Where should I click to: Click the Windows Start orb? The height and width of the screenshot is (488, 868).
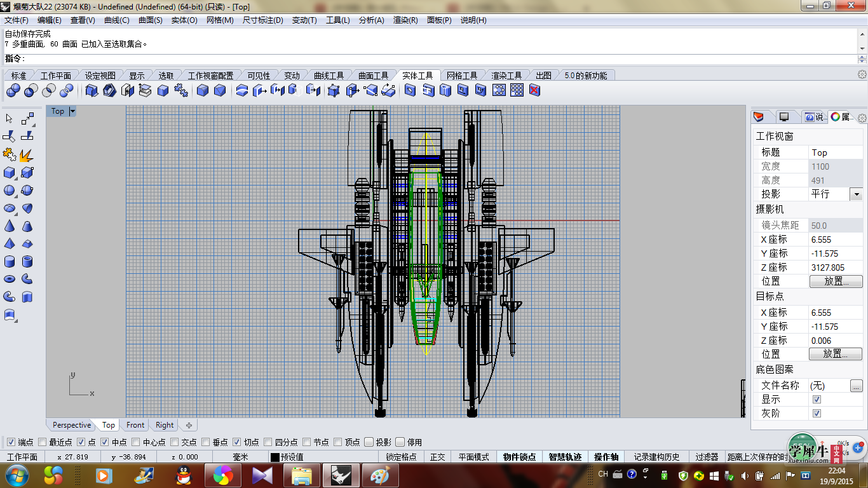(x=16, y=475)
